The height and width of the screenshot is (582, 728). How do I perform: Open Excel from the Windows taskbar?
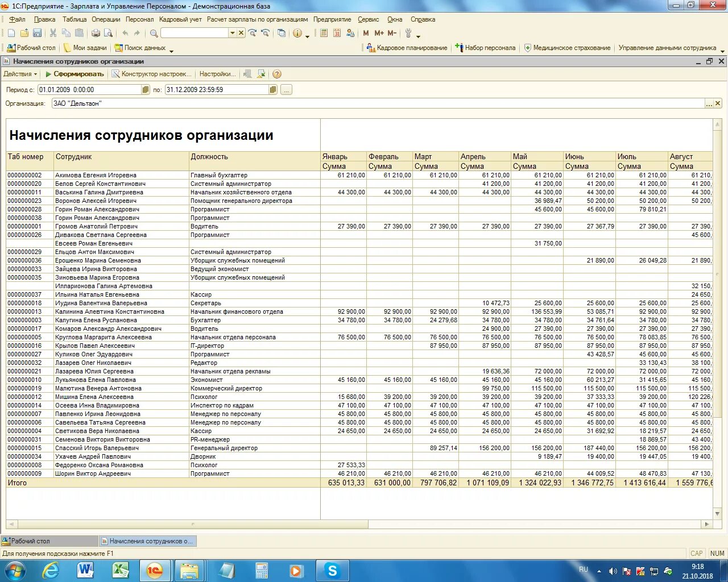tap(120, 571)
